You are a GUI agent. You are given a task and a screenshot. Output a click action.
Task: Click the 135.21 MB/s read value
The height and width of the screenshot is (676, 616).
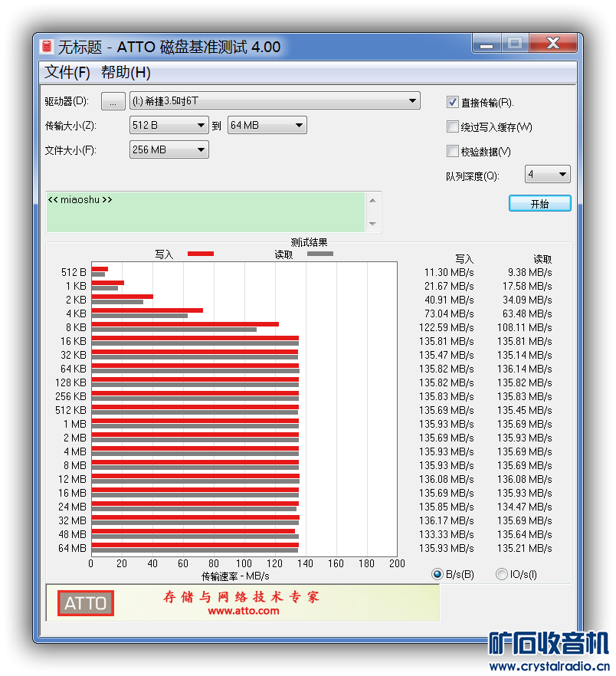pos(525,549)
